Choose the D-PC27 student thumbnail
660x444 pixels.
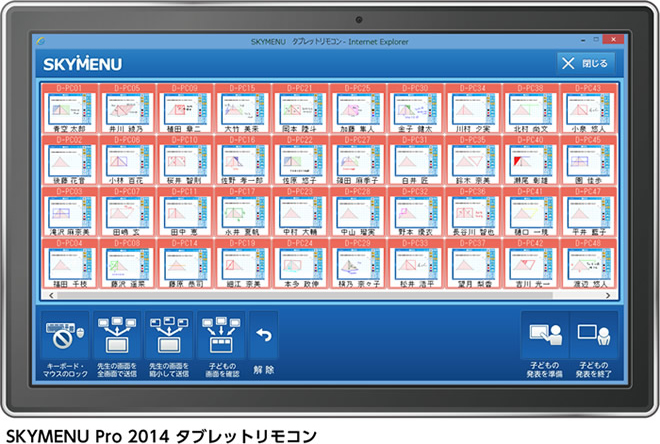tap(357, 160)
